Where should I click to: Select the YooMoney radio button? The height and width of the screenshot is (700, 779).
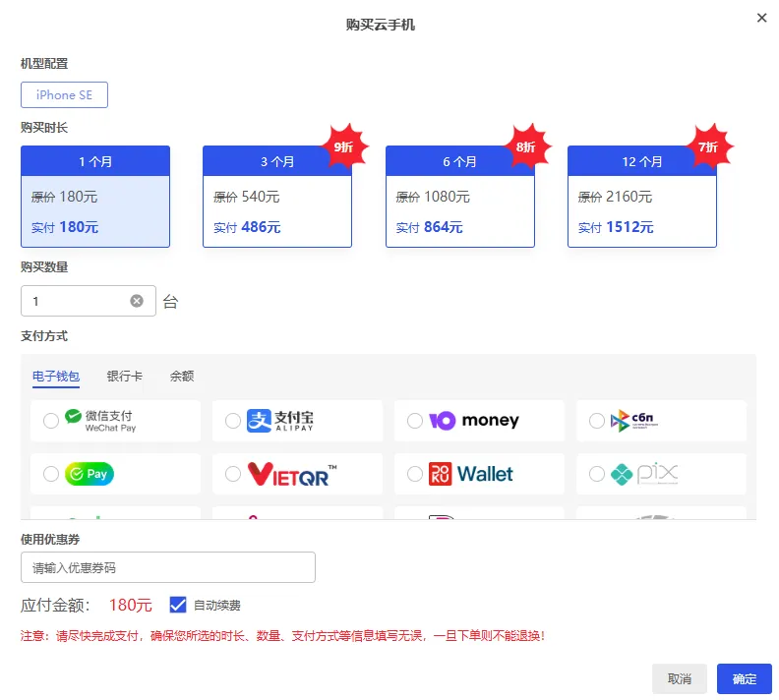click(x=415, y=421)
